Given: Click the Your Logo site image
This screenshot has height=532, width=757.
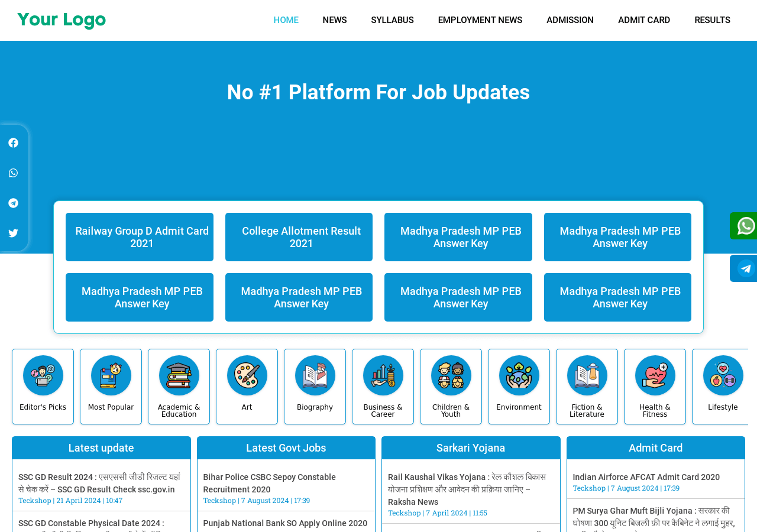Looking at the screenshot, I should tap(61, 20).
